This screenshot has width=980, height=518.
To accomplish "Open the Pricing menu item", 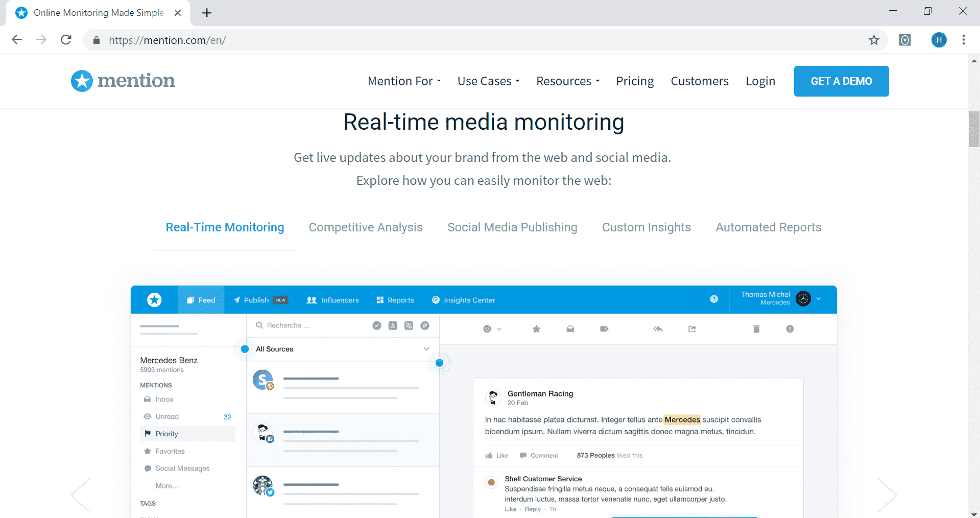I will click(x=634, y=81).
